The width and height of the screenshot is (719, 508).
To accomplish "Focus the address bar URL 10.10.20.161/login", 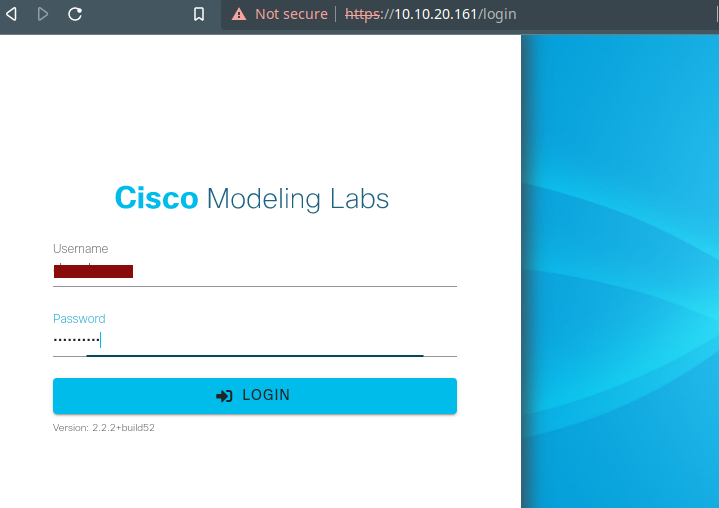I will 431,14.
